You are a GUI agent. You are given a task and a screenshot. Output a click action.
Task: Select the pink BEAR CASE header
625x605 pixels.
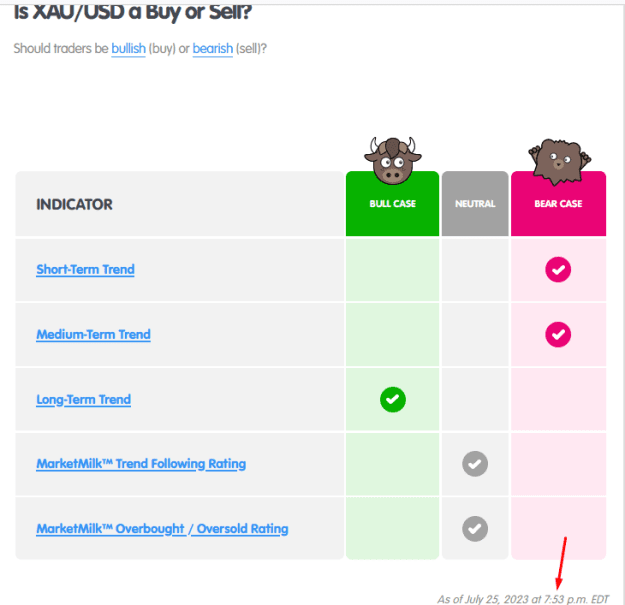pos(558,204)
